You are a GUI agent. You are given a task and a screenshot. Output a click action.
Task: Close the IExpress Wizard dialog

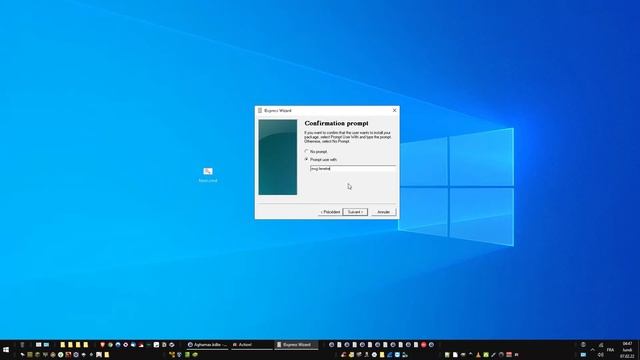394,110
